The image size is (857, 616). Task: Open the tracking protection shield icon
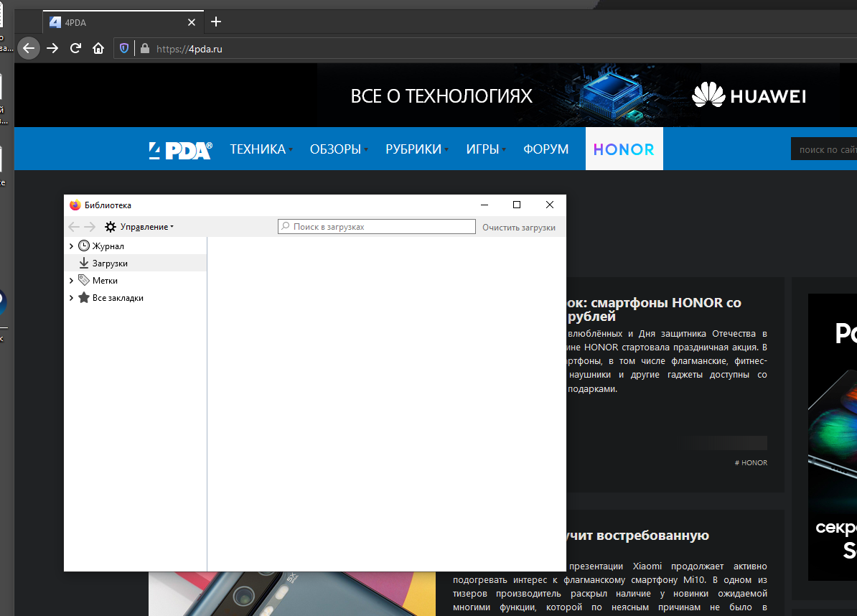coord(124,49)
